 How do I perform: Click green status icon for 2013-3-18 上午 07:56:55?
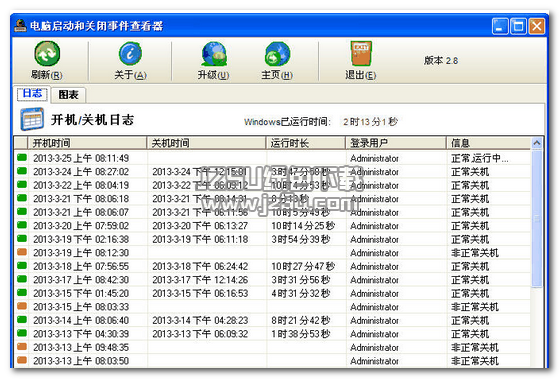[22, 265]
